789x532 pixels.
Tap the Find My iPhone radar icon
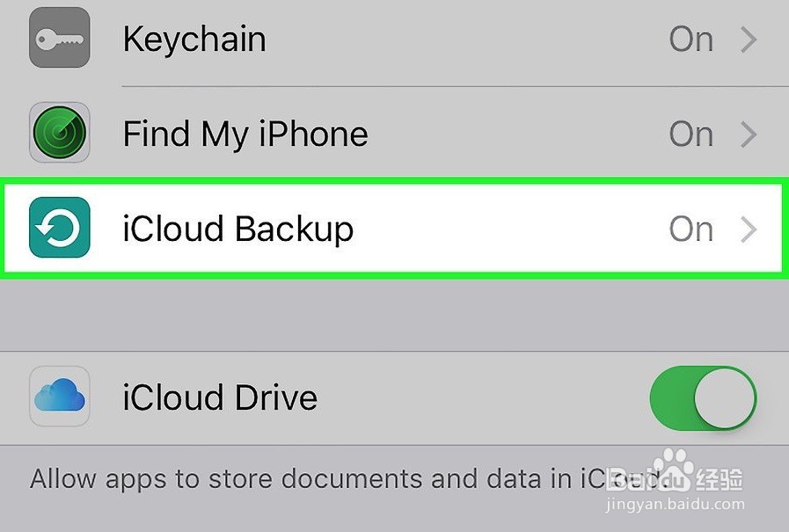[x=59, y=133]
